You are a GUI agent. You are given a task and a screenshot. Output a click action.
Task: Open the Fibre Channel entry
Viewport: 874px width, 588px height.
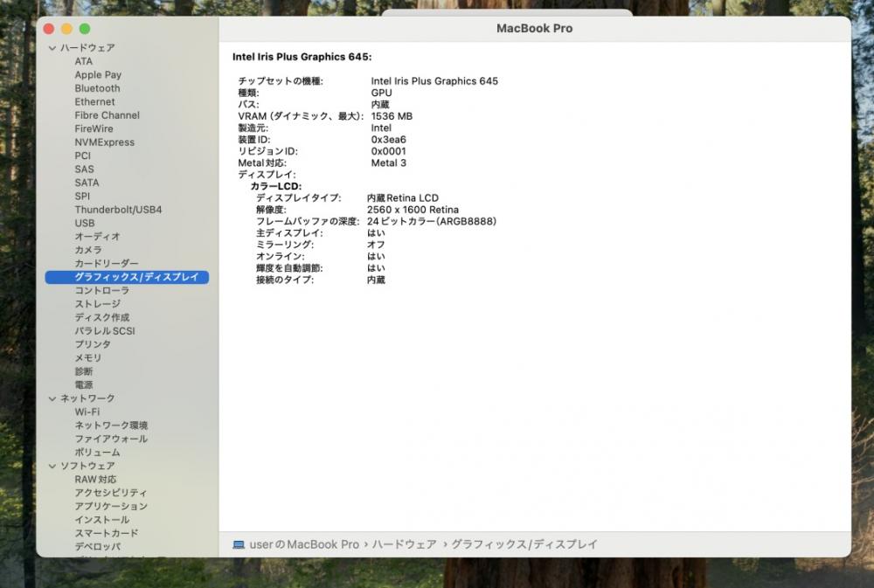(x=107, y=115)
